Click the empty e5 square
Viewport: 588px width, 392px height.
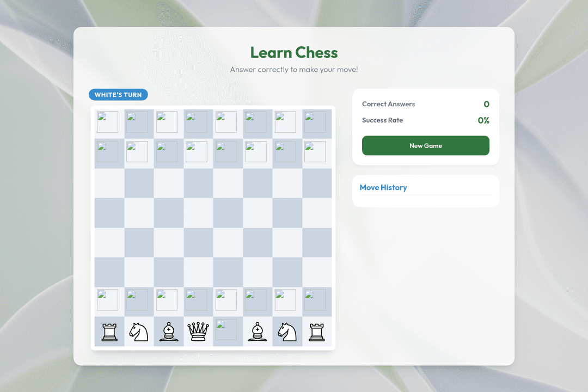coord(228,213)
